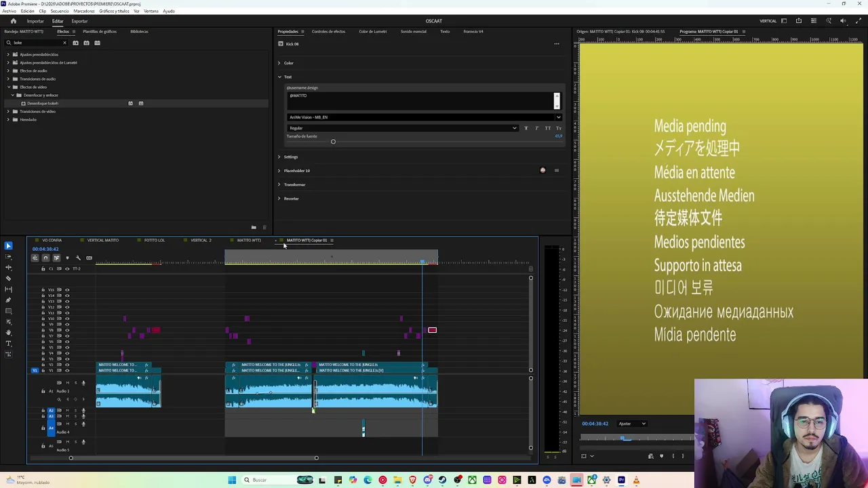Open the Home screen icon

(13, 21)
